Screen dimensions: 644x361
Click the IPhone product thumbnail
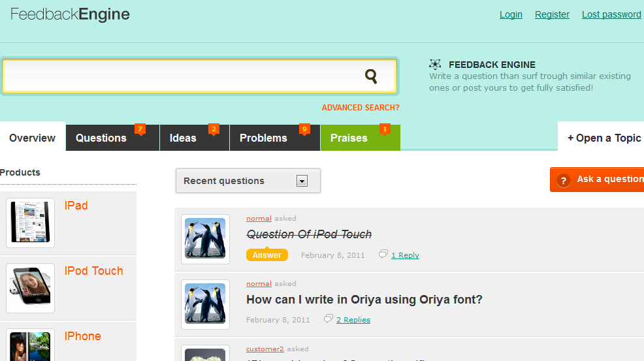tap(31, 345)
